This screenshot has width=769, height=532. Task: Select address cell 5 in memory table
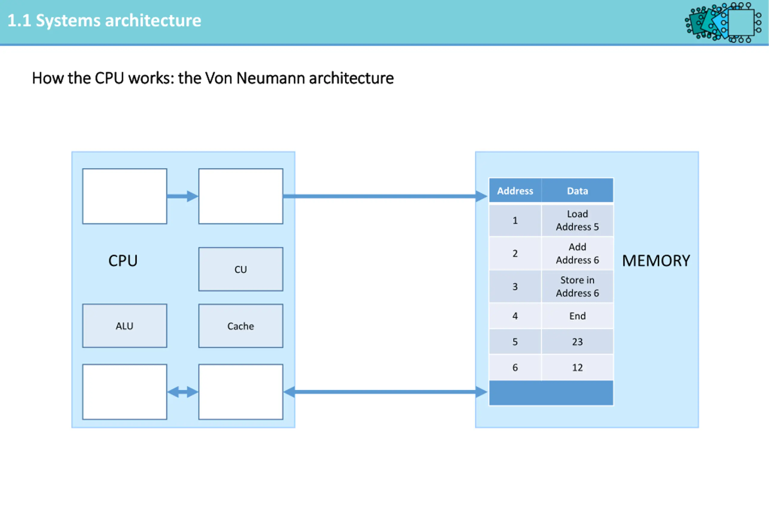coord(515,342)
